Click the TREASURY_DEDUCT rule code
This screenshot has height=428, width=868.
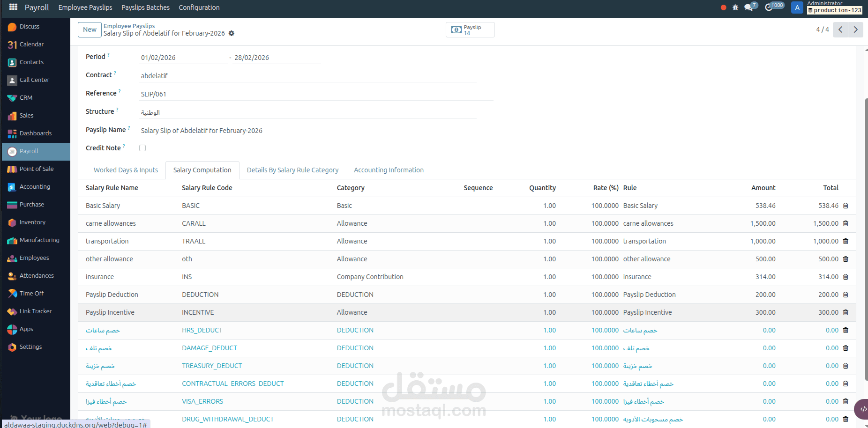(212, 366)
